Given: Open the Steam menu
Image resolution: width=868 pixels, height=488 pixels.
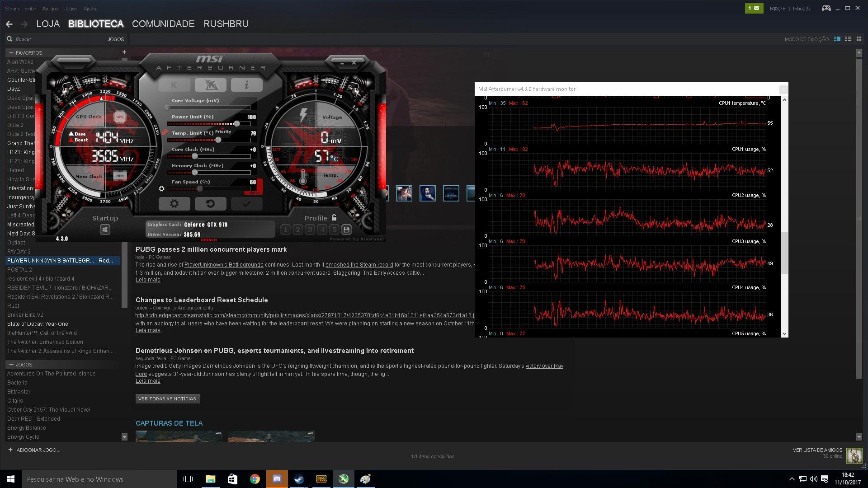Looking at the screenshot, I should 12,9.
